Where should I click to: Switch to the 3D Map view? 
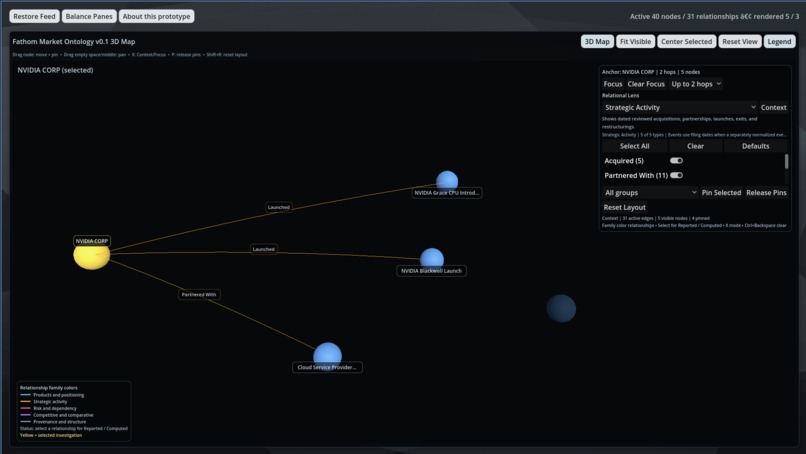(x=597, y=42)
